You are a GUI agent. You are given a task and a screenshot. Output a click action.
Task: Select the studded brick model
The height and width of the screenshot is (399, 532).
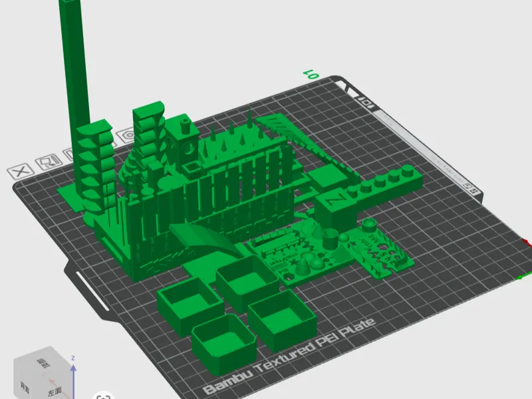pyautogui.click(x=387, y=185)
